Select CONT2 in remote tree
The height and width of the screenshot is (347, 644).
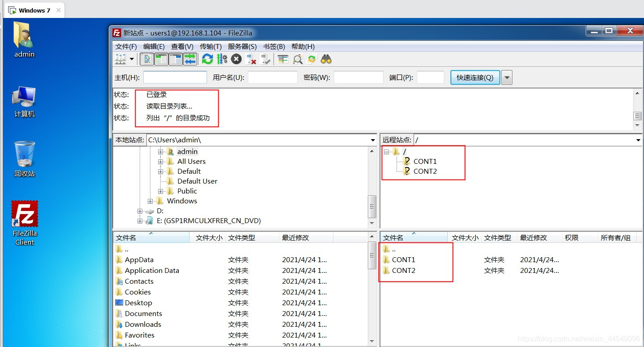click(425, 171)
